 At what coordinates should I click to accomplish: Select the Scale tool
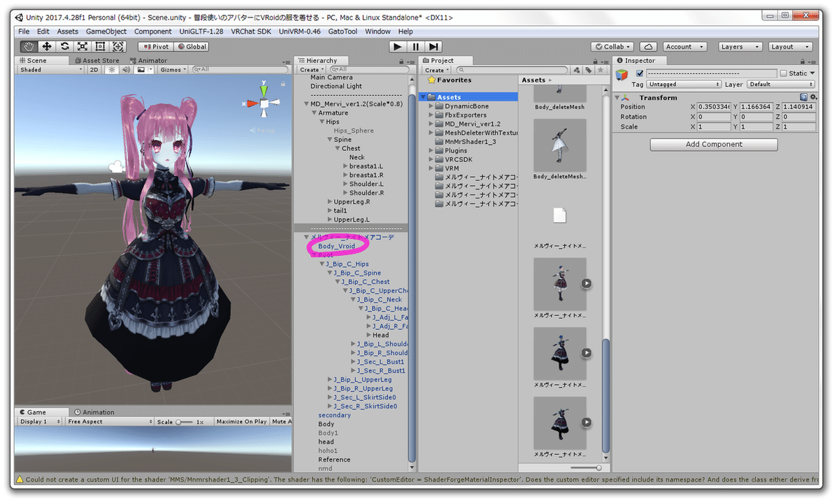click(x=83, y=46)
